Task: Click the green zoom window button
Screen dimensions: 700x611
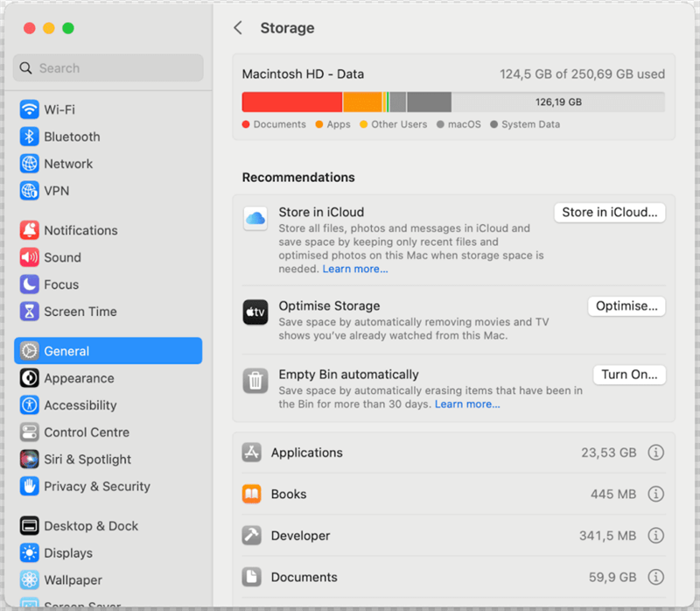Action: 68,28
